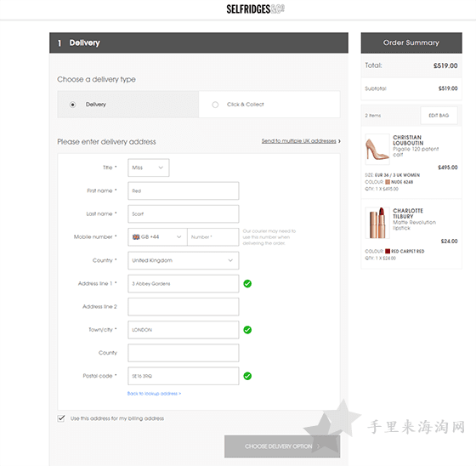
Task: Select the Click & Collect radio option
Action: click(x=215, y=105)
